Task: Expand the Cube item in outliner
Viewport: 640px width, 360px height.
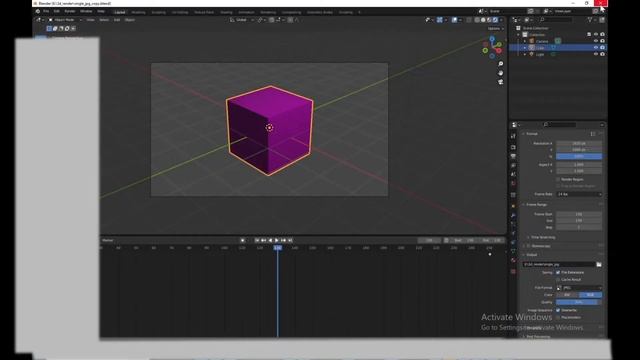Action: (x=525, y=48)
